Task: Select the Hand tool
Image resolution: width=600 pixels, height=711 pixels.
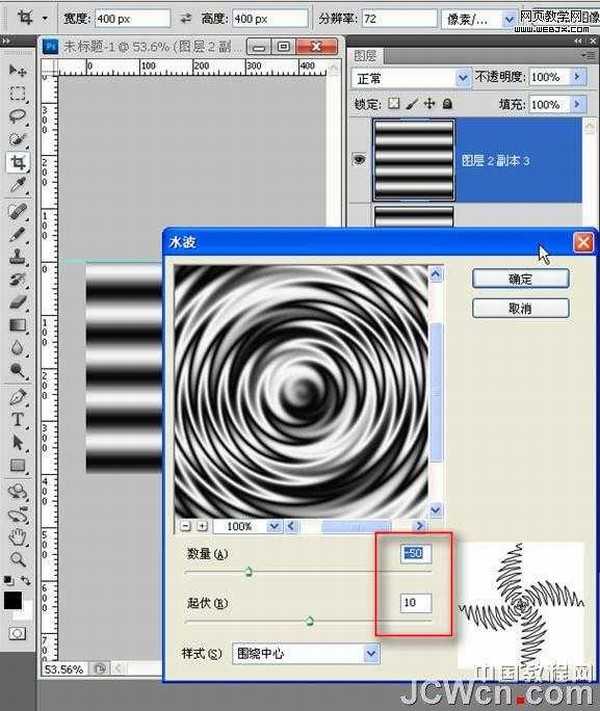Action: pos(18,537)
